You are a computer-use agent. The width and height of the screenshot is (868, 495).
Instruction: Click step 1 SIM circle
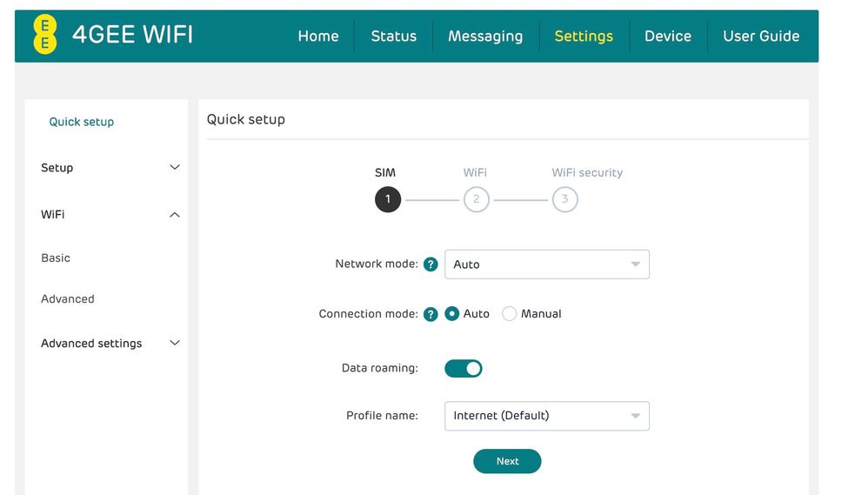pyautogui.click(x=388, y=199)
